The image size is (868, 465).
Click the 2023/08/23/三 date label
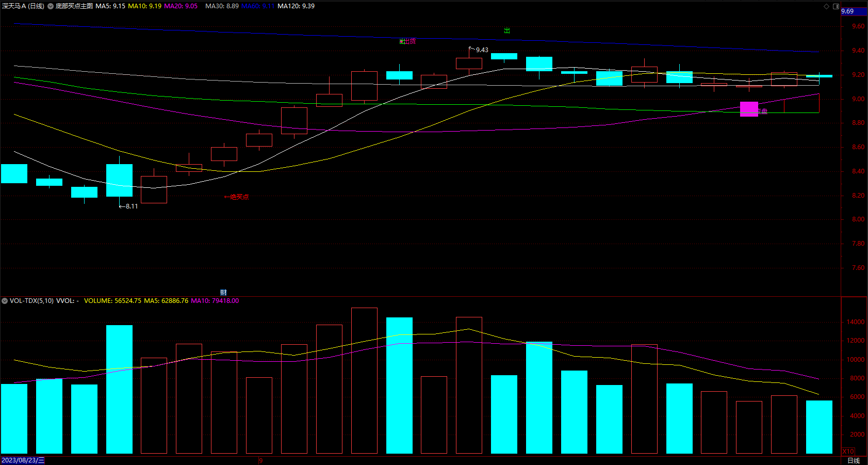[23, 460]
